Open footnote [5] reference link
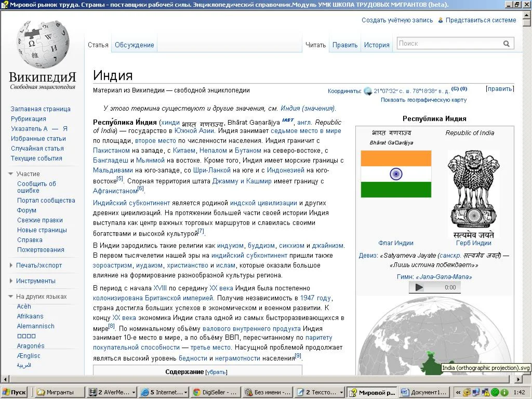The width and height of the screenshot is (532, 399). (x=120, y=179)
